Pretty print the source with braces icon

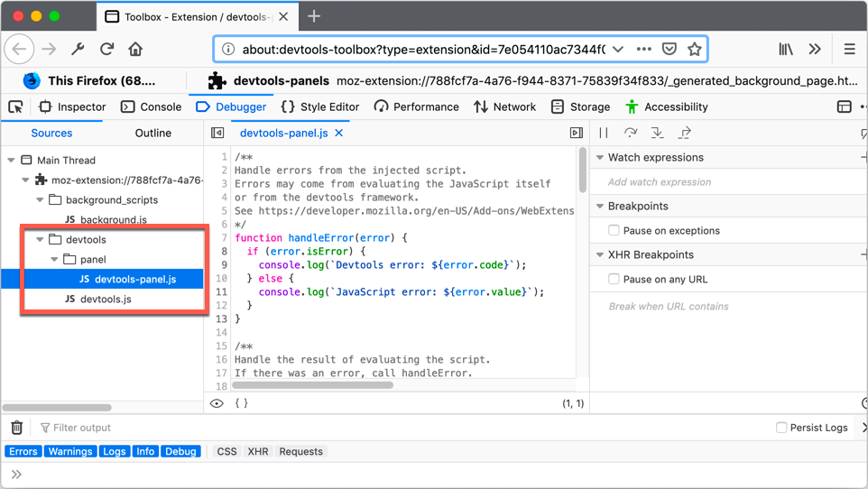(241, 403)
